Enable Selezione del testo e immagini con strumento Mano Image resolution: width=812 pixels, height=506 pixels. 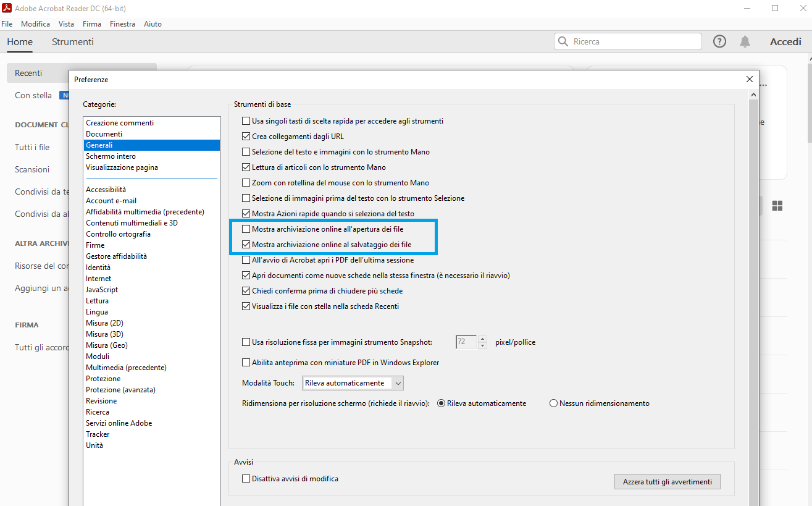[246, 152]
